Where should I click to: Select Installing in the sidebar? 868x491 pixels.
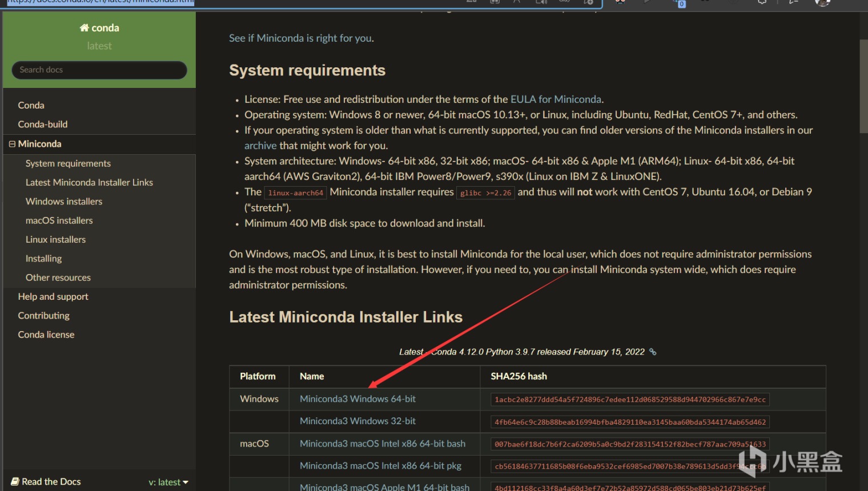coord(43,259)
